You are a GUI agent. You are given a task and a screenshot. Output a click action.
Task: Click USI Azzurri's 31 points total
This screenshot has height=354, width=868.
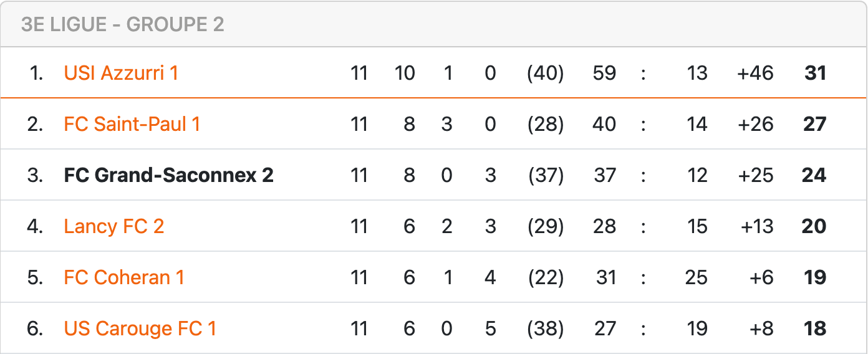pyautogui.click(x=815, y=73)
